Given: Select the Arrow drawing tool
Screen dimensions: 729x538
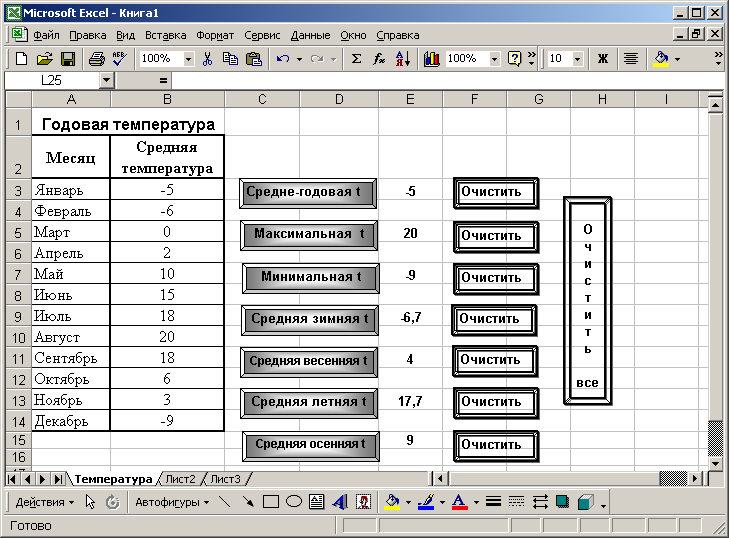Looking at the screenshot, I should coord(248,502).
